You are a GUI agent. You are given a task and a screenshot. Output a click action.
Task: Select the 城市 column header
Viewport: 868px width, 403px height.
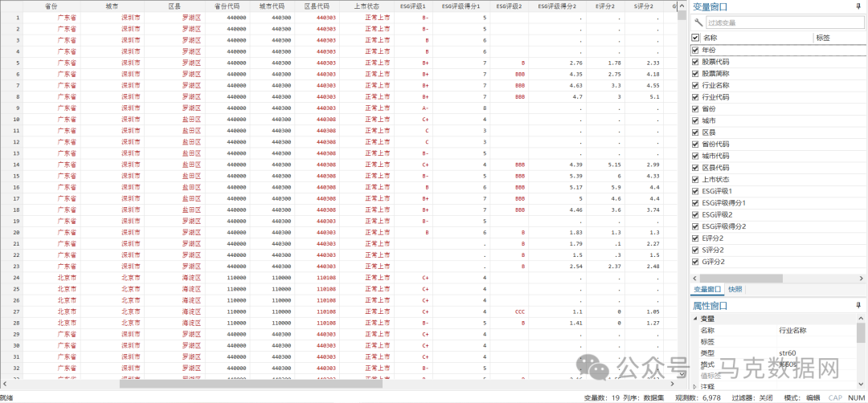[x=112, y=6]
